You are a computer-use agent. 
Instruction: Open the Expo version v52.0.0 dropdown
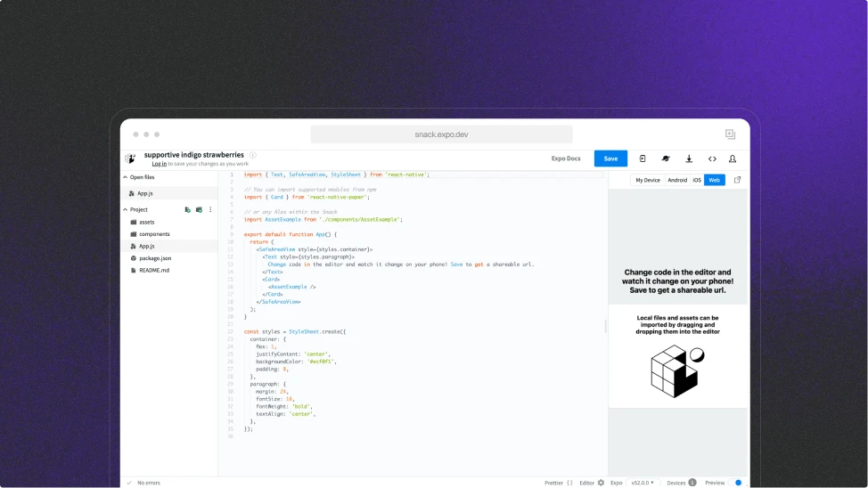(x=643, y=483)
